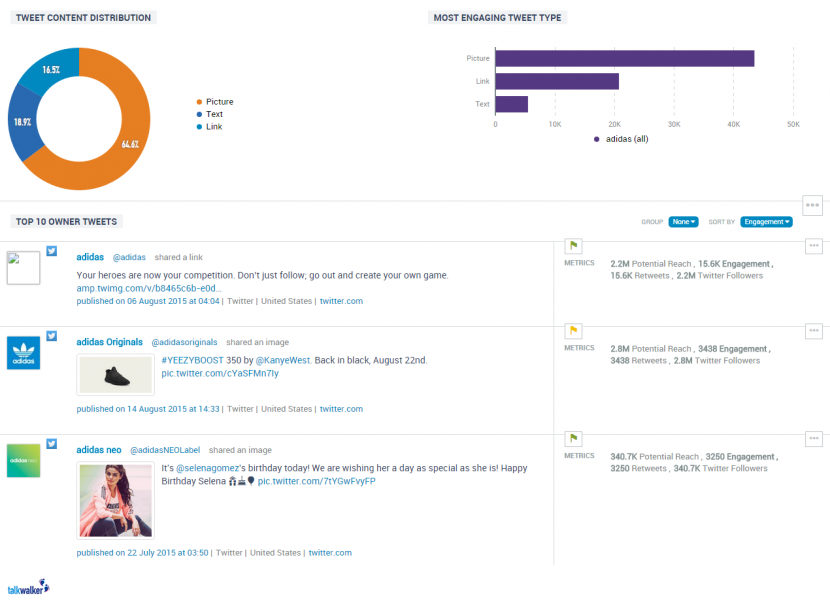Open the three-dot menu for the adidas tweet row
The height and width of the screenshot is (600, 830).
pyautogui.click(x=814, y=246)
